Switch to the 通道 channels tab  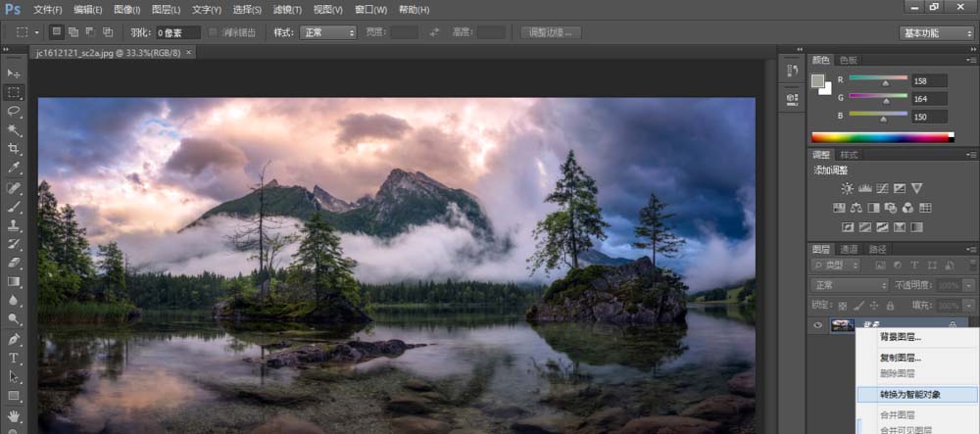(850, 249)
